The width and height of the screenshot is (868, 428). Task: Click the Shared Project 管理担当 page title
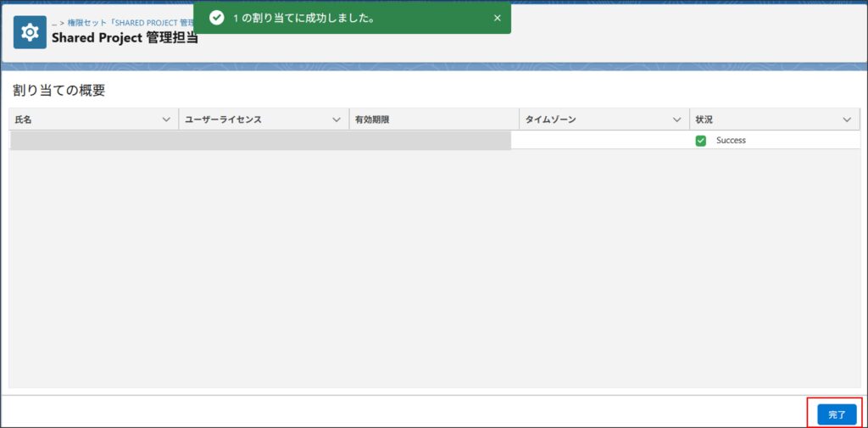tap(124, 38)
